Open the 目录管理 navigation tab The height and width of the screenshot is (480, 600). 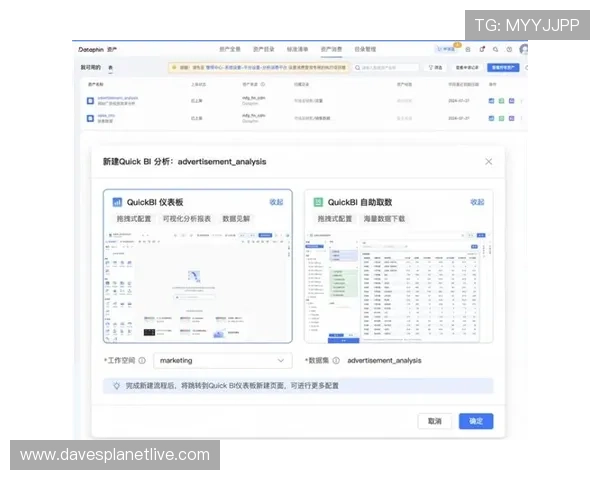pos(365,49)
